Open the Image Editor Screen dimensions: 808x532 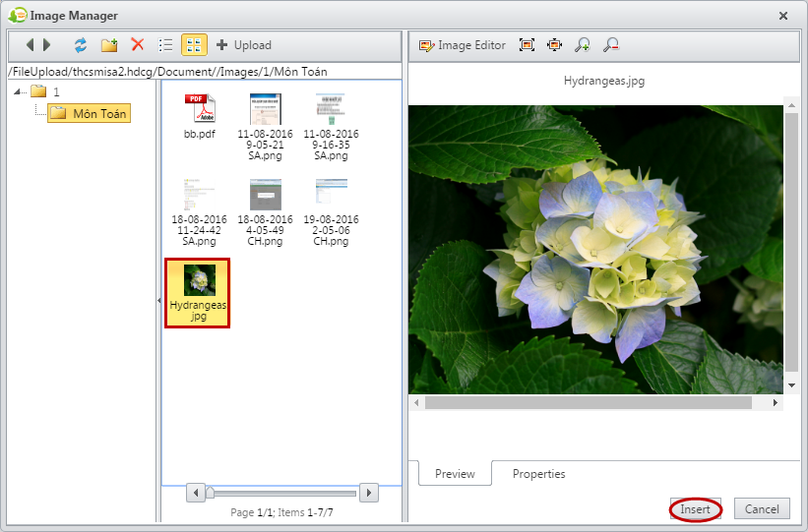tap(462, 45)
